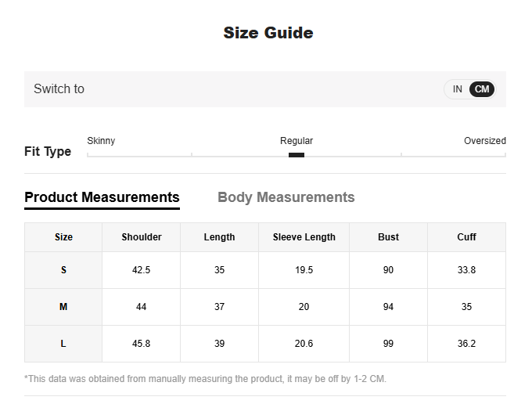Select the size L row label
The width and height of the screenshot is (532, 404).
tap(63, 344)
